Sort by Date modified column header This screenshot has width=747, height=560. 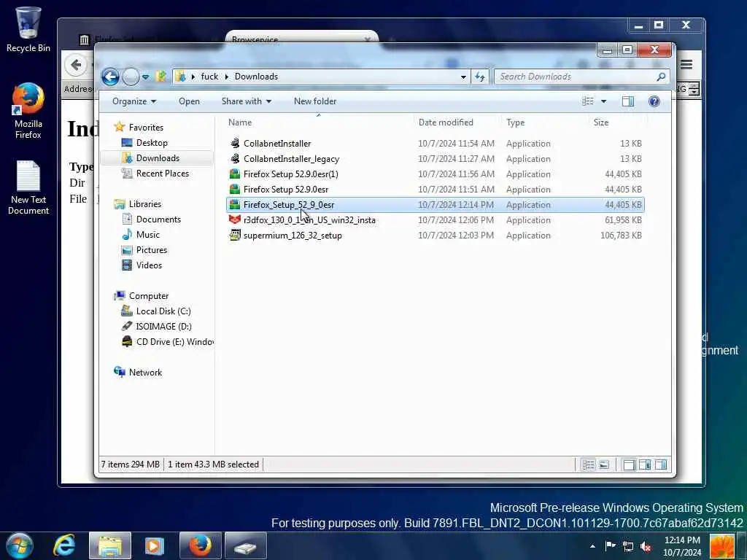(446, 122)
